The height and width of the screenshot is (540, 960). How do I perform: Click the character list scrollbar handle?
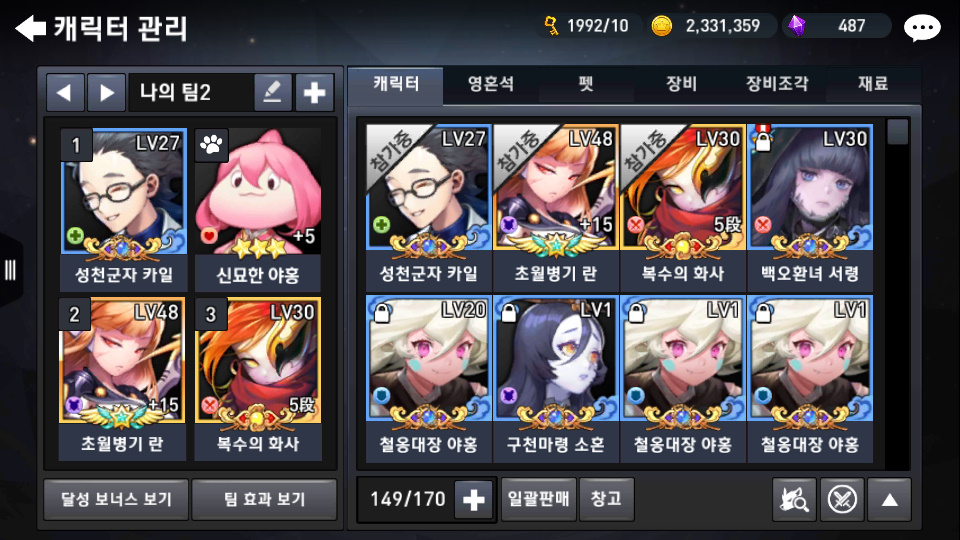click(x=897, y=132)
